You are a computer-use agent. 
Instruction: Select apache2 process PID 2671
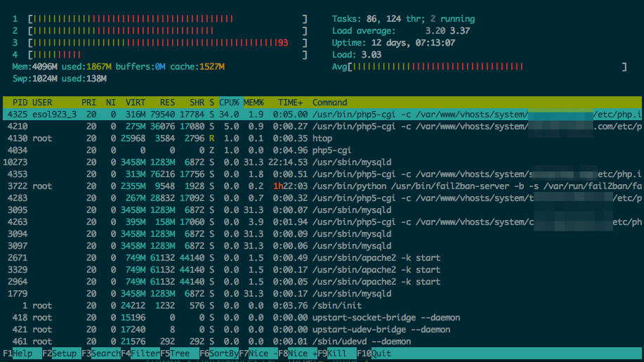[322, 258]
